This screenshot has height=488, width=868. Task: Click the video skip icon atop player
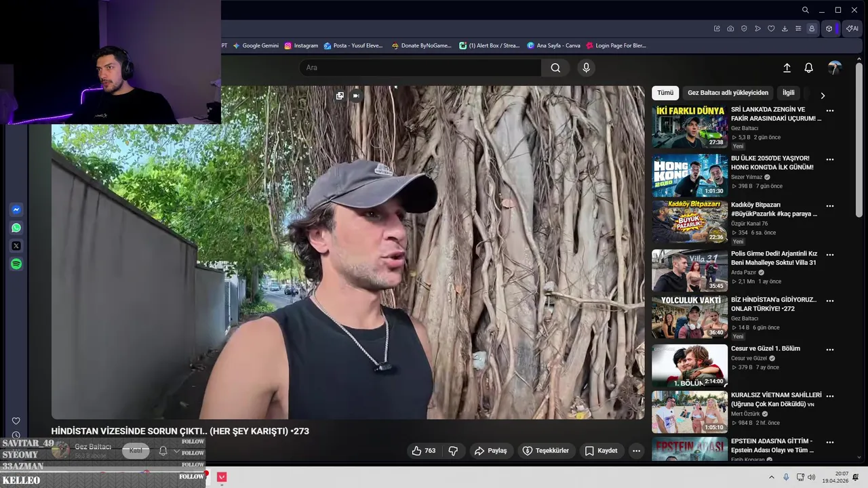[356, 96]
